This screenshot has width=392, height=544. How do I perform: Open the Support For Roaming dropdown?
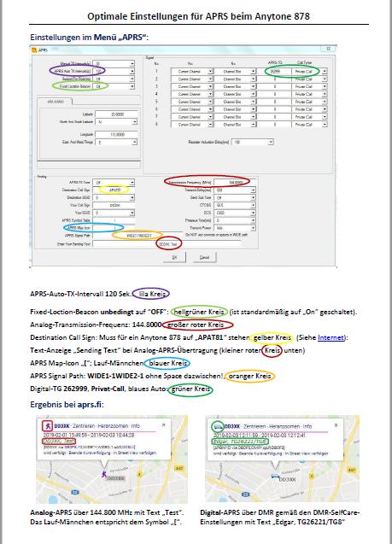[x=132, y=79]
